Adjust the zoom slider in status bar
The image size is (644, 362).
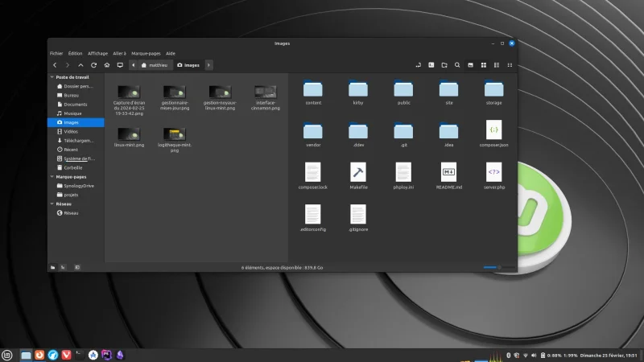(499, 268)
